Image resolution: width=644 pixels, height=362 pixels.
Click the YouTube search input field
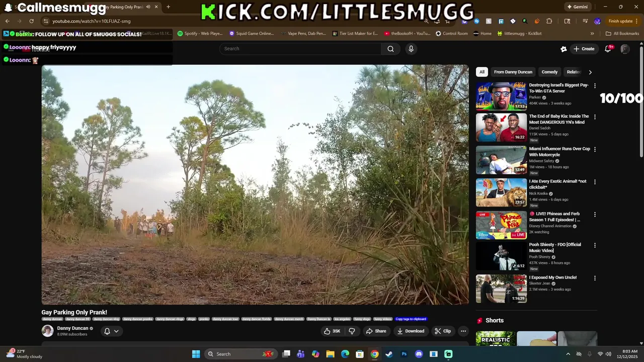click(300, 49)
